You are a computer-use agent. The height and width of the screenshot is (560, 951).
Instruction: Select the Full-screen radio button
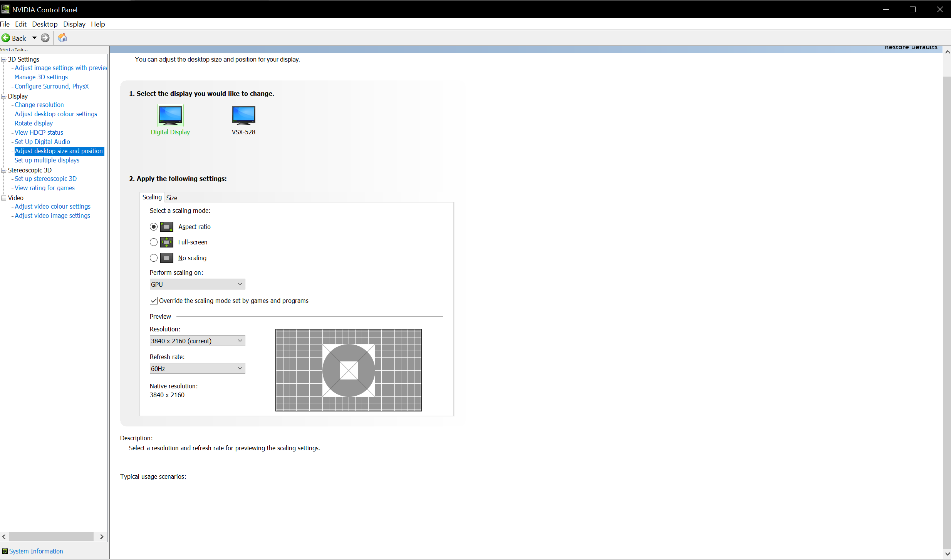coord(154,242)
